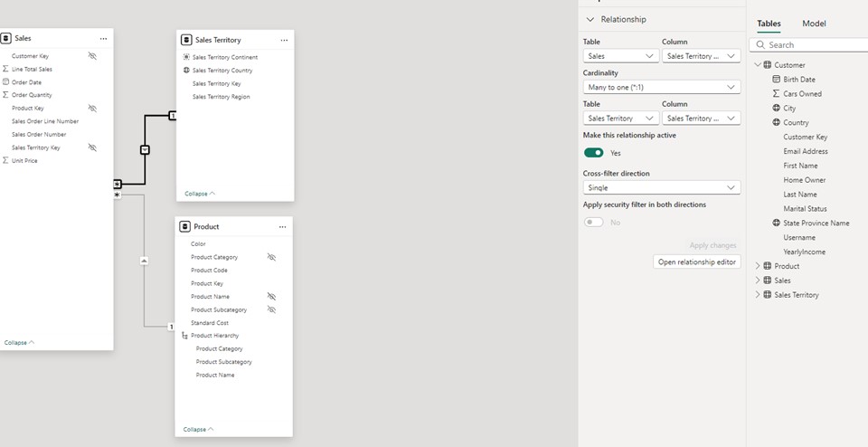868x447 pixels.
Task: Click the Sales table more options ellipsis
Action: pyautogui.click(x=103, y=39)
